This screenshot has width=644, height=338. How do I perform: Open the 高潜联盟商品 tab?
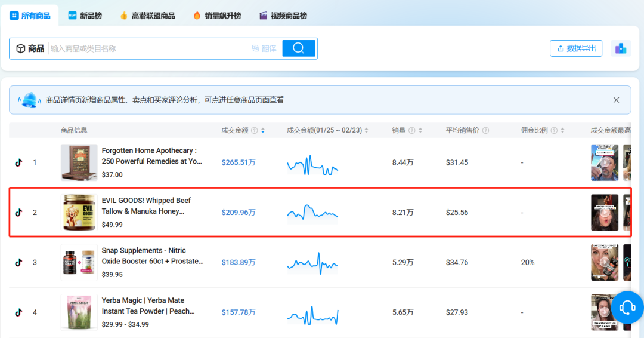pyautogui.click(x=147, y=16)
